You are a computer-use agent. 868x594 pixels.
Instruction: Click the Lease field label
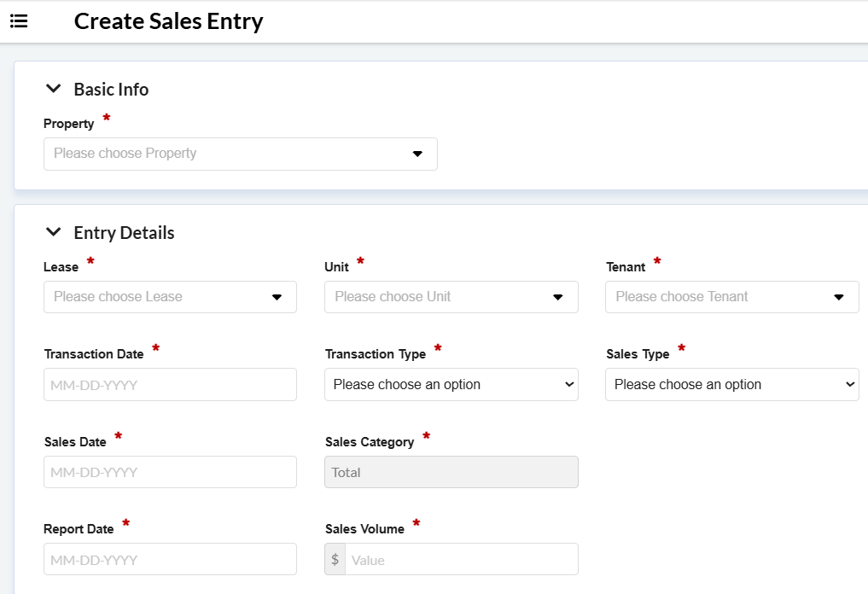click(x=61, y=267)
